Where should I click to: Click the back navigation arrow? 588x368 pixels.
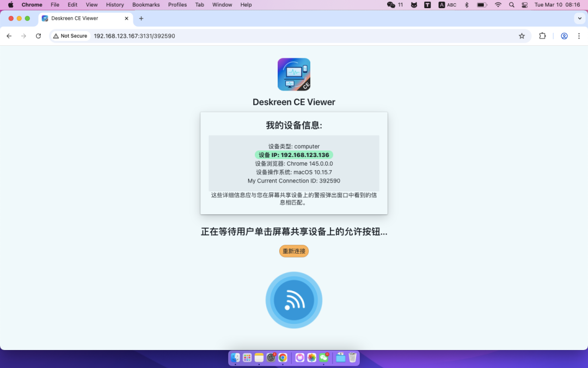coord(9,36)
